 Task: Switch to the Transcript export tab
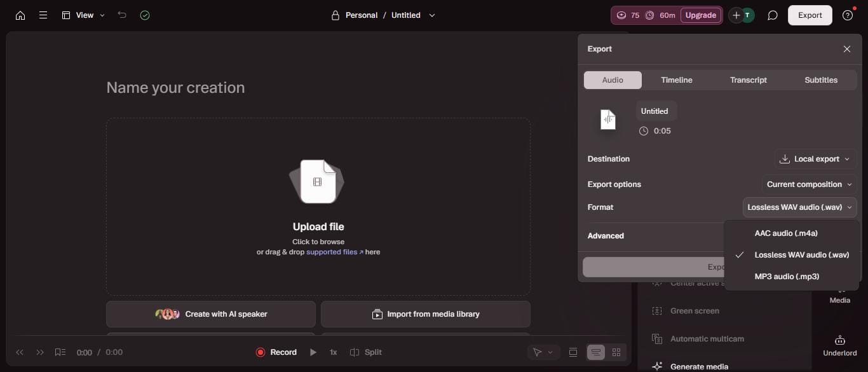coord(749,80)
